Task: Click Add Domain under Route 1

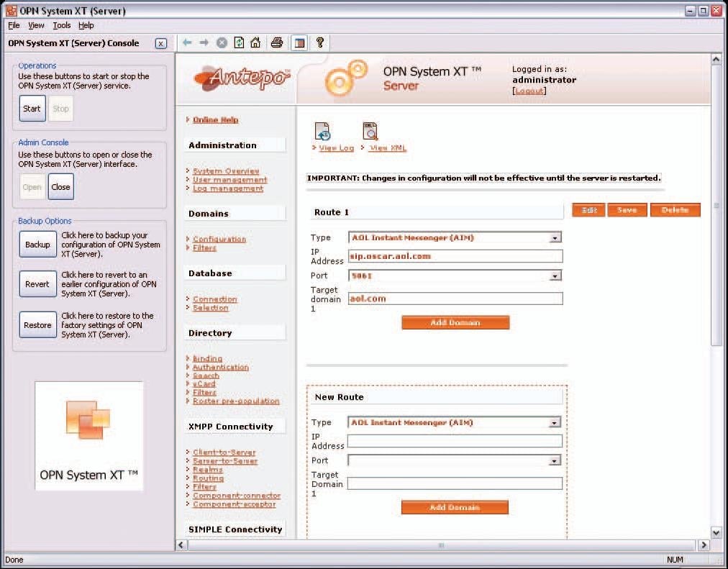Action: tap(455, 322)
